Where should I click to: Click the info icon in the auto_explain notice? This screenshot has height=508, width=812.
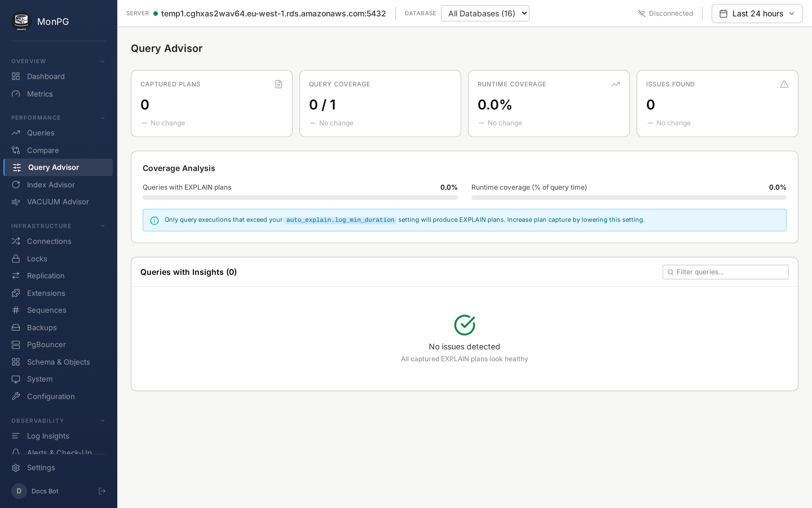pyautogui.click(x=154, y=220)
